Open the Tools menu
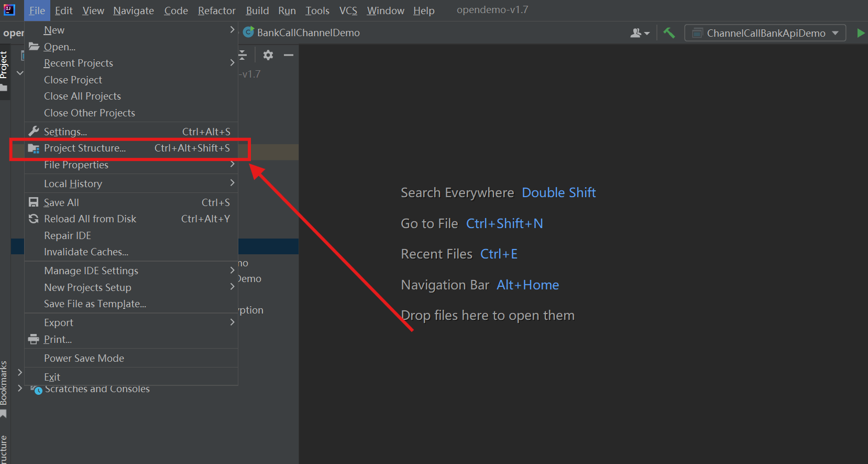This screenshot has height=464, width=868. [x=317, y=10]
